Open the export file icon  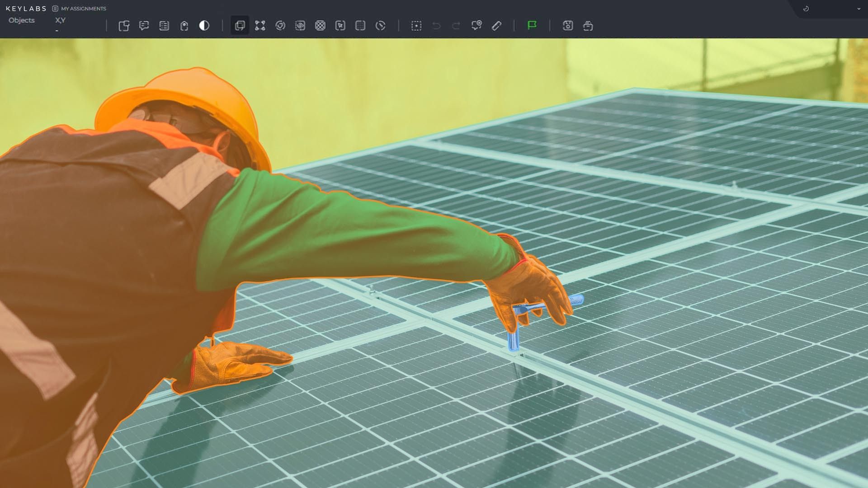pyautogui.click(x=124, y=26)
